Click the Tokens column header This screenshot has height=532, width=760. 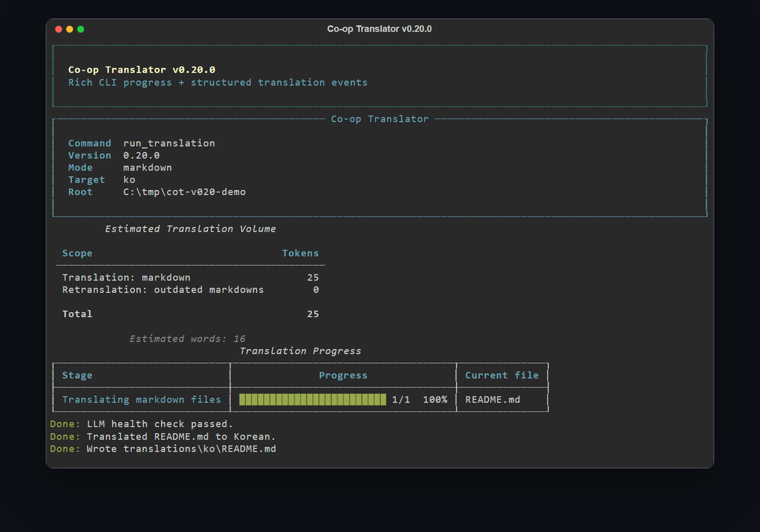300,253
